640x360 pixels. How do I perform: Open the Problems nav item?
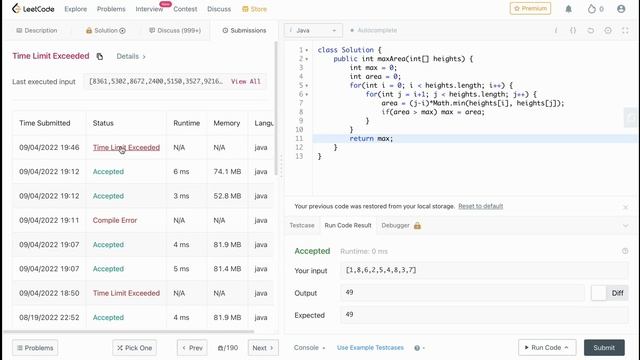(x=111, y=9)
